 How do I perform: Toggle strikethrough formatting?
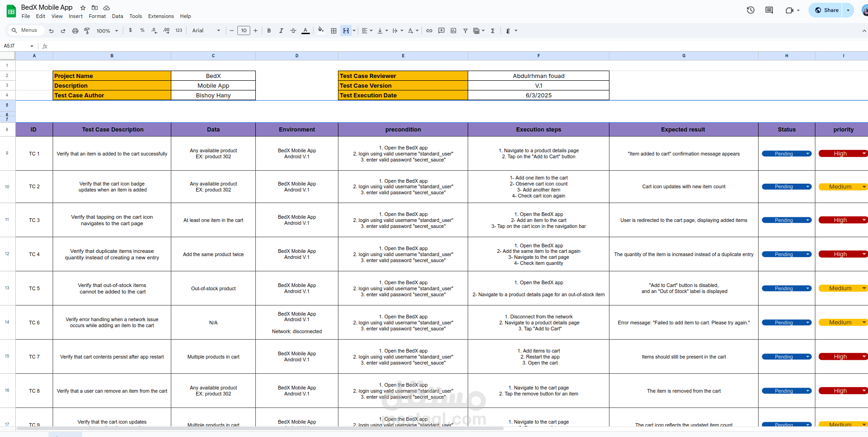pos(293,31)
